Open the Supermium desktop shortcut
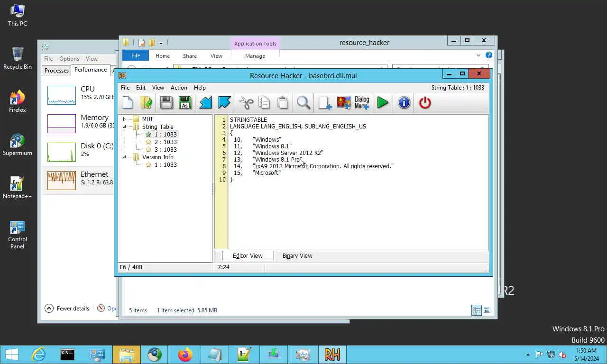 pos(18,145)
